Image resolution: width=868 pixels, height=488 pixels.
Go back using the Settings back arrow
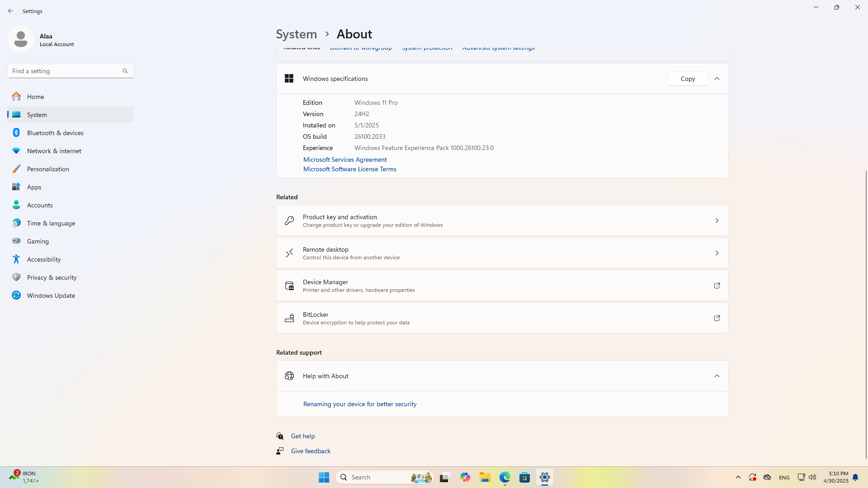click(11, 11)
